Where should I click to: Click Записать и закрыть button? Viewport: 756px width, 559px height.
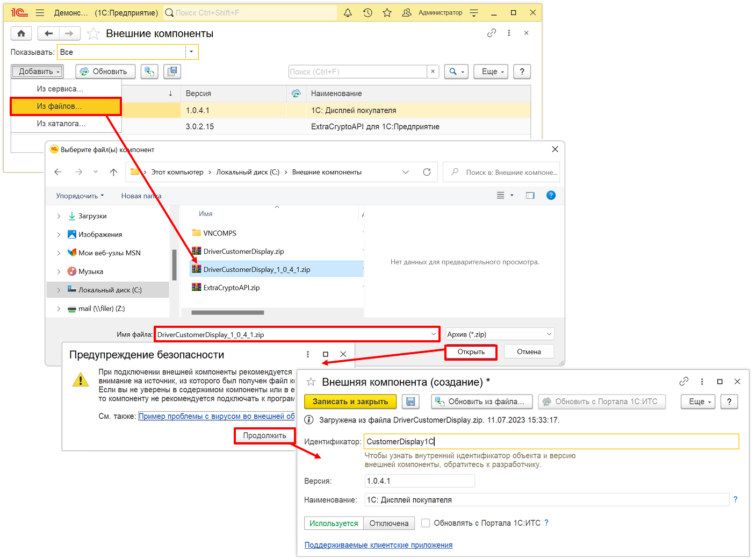tap(350, 402)
